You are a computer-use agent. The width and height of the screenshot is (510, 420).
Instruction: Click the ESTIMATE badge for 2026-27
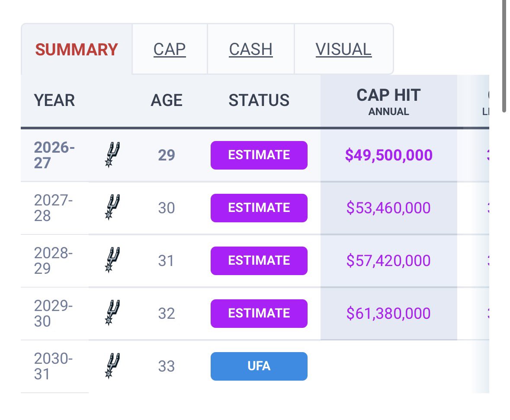point(259,155)
